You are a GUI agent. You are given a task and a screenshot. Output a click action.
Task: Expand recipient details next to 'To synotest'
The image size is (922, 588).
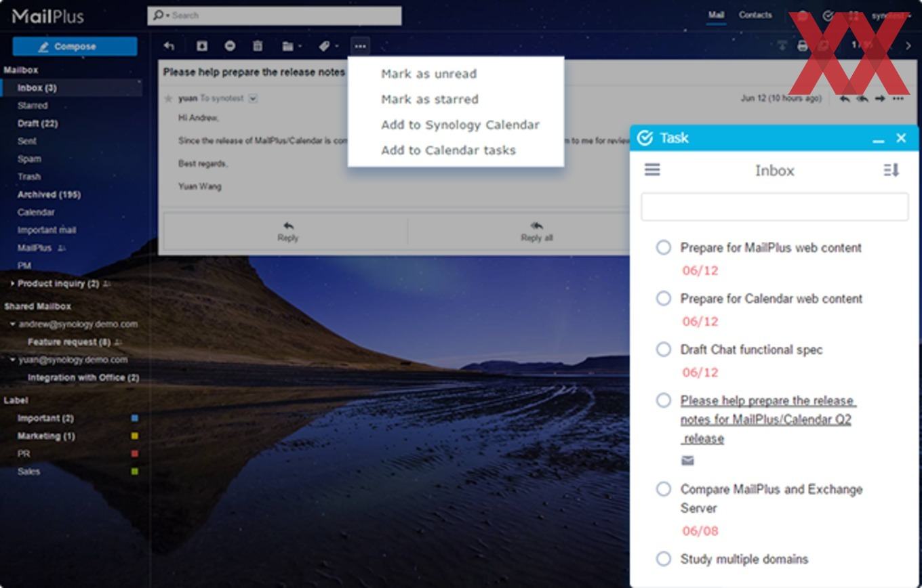coord(253,99)
